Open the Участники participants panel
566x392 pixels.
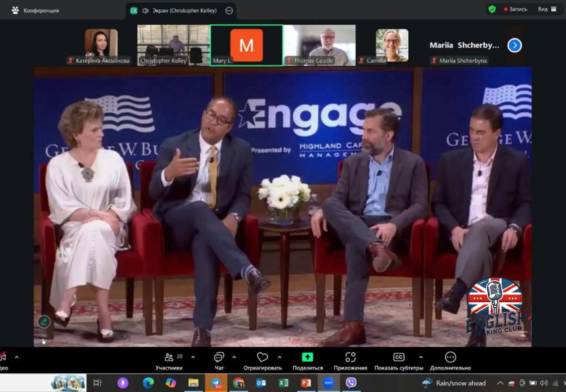169,358
